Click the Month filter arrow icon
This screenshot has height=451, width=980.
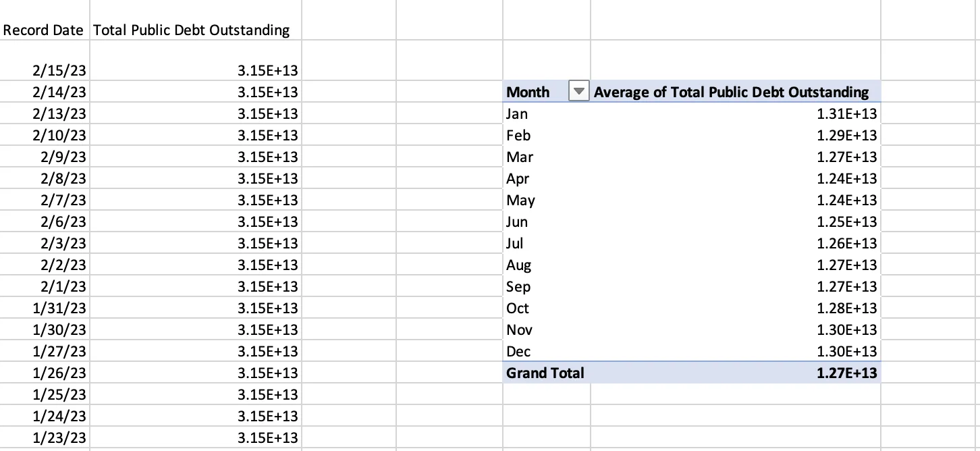tap(578, 91)
